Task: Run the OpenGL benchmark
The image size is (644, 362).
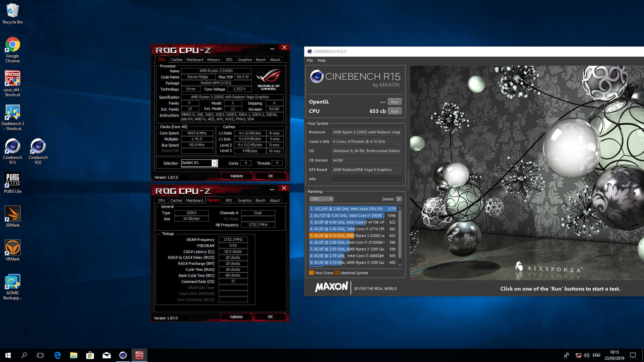Action: (x=394, y=102)
